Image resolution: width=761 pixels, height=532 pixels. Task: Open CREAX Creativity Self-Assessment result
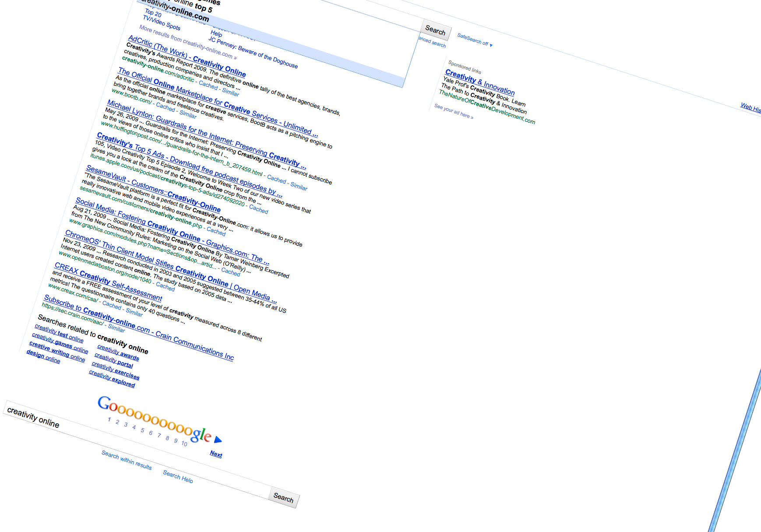(108, 282)
